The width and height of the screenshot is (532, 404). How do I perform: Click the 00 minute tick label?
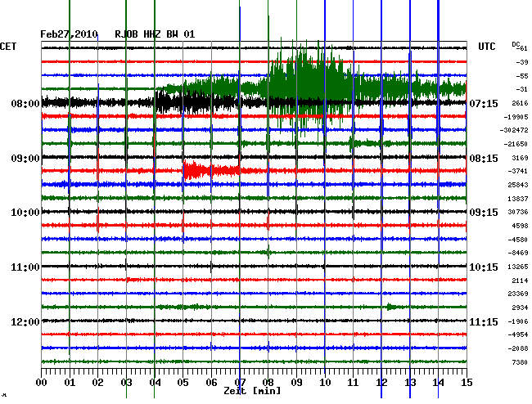pyautogui.click(x=41, y=383)
